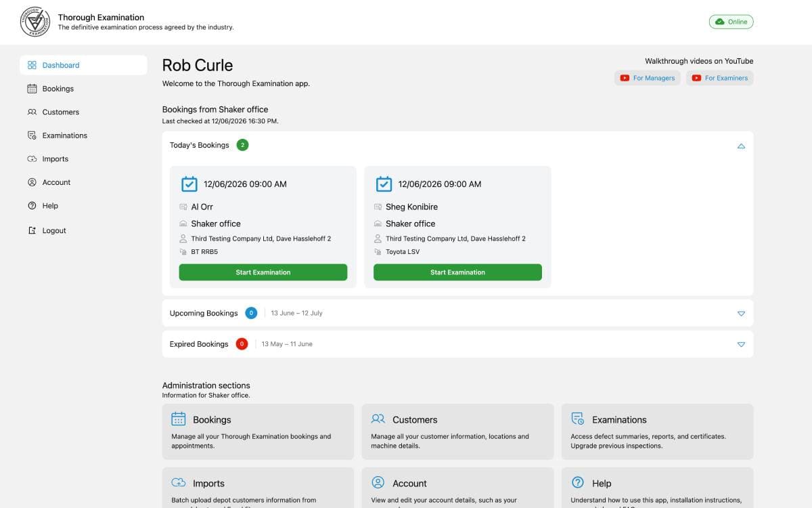812x508 pixels.
Task: Click calendar check icon on Al Orr booking
Action: 189,184
